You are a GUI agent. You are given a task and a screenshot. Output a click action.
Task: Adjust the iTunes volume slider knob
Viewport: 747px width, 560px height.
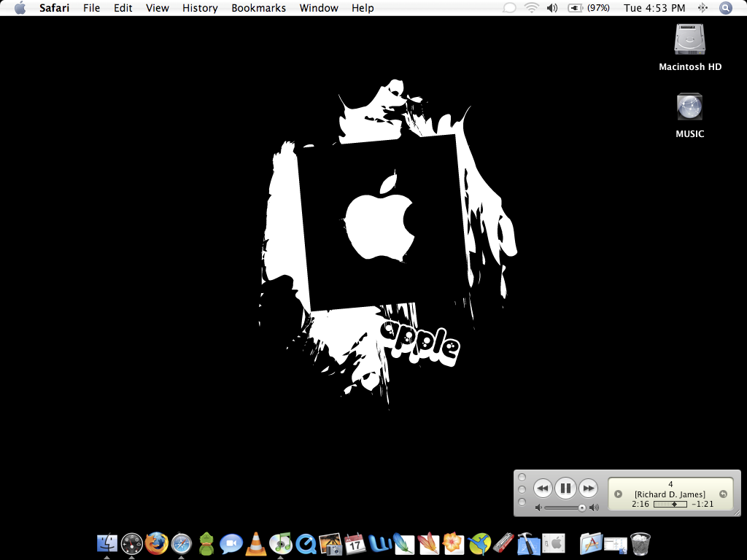[x=581, y=508]
